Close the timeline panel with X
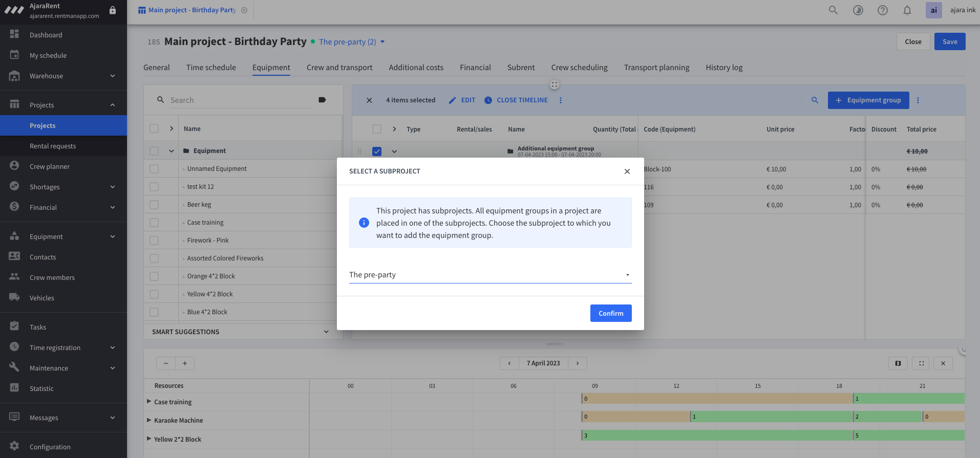980x458 pixels. tap(943, 363)
